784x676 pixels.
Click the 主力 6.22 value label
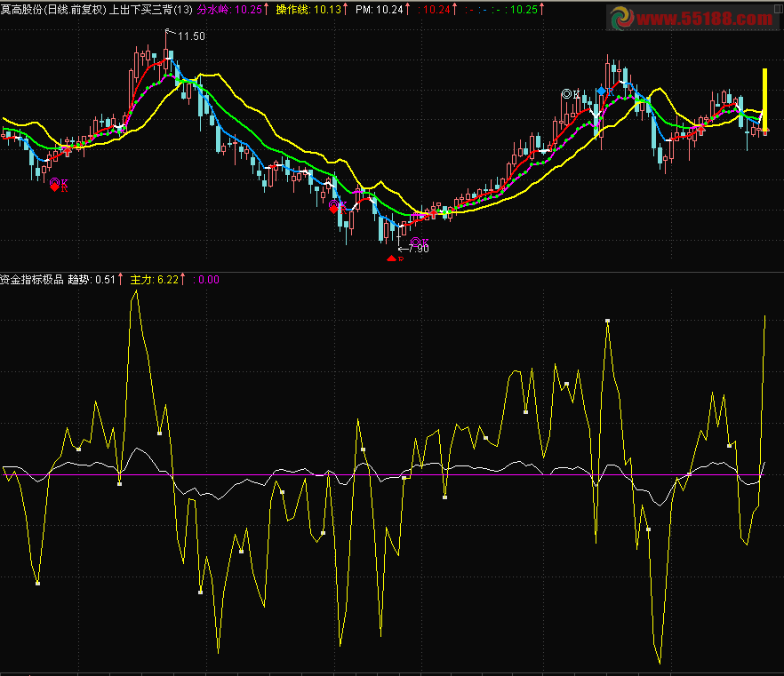point(156,279)
